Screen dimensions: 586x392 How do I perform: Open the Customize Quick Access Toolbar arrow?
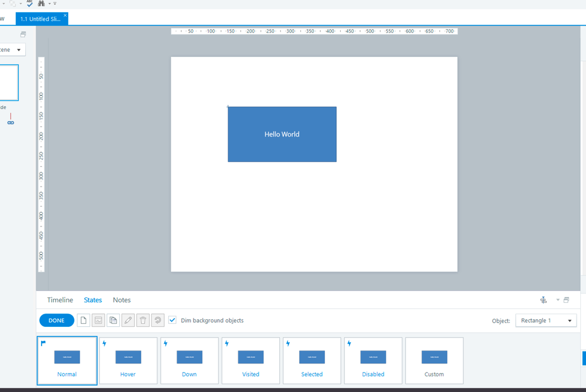55,4
